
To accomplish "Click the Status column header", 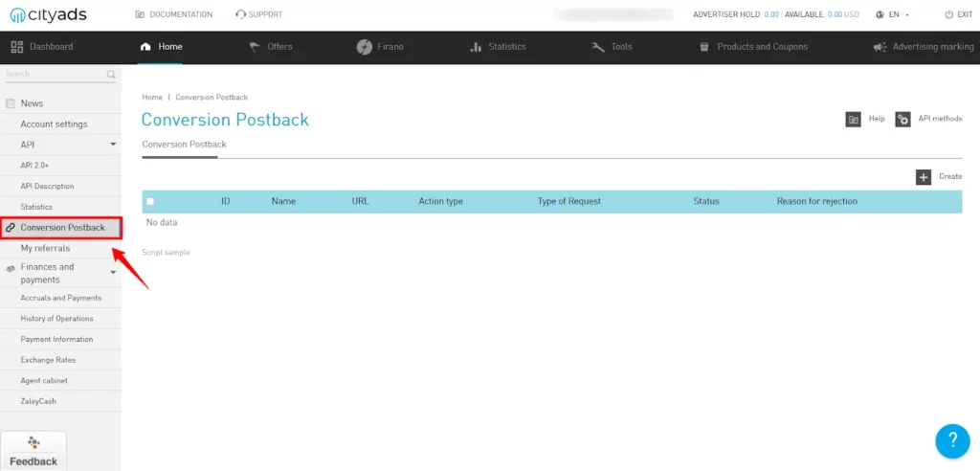I will pyautogui.click(x=706, y=201).
